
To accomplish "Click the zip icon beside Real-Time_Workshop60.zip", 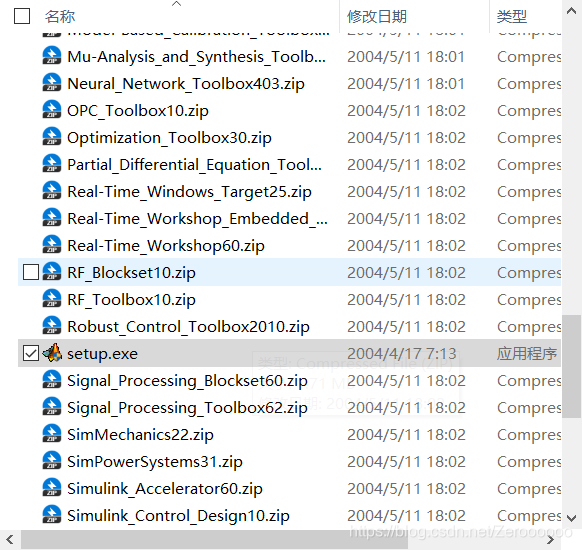I will 52,245.
